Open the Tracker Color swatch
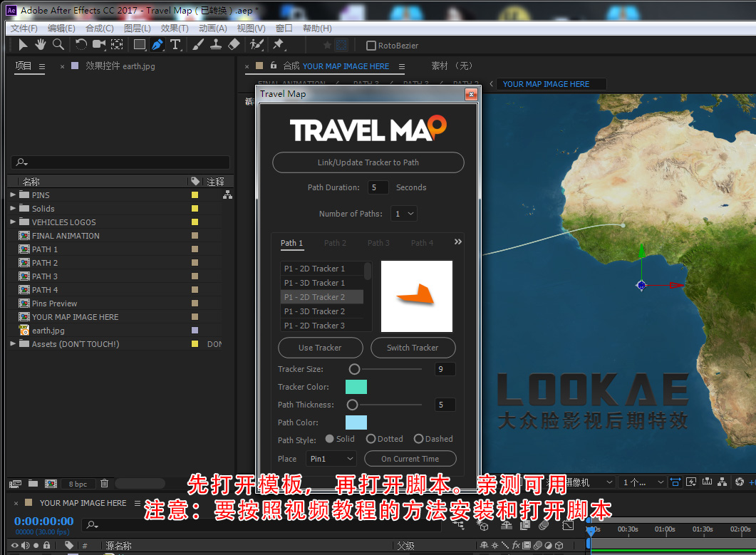Image resolution: width=756 pixels, height=555 pixels. 356,387
